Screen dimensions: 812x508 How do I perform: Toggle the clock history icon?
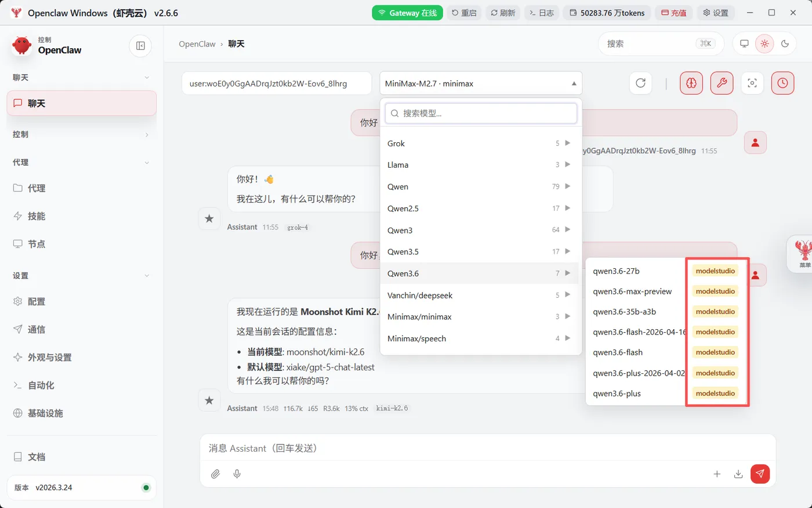(782, 83)
